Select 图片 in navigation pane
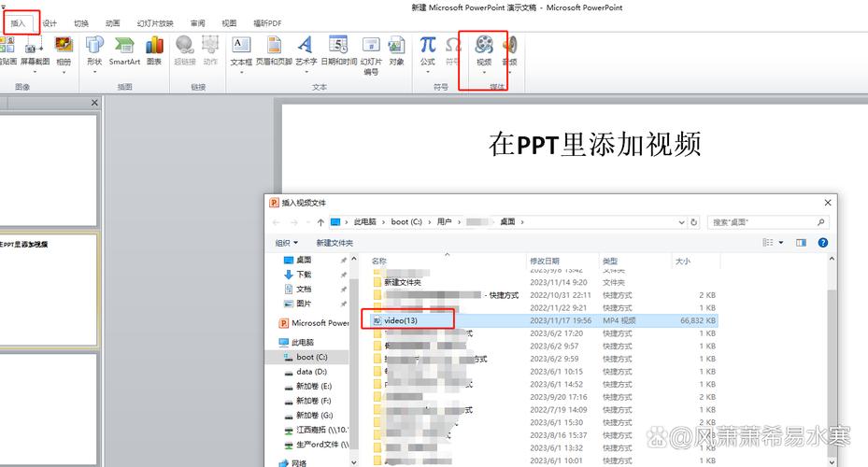Viewport: 868px width, 467px height. point(304,304)
